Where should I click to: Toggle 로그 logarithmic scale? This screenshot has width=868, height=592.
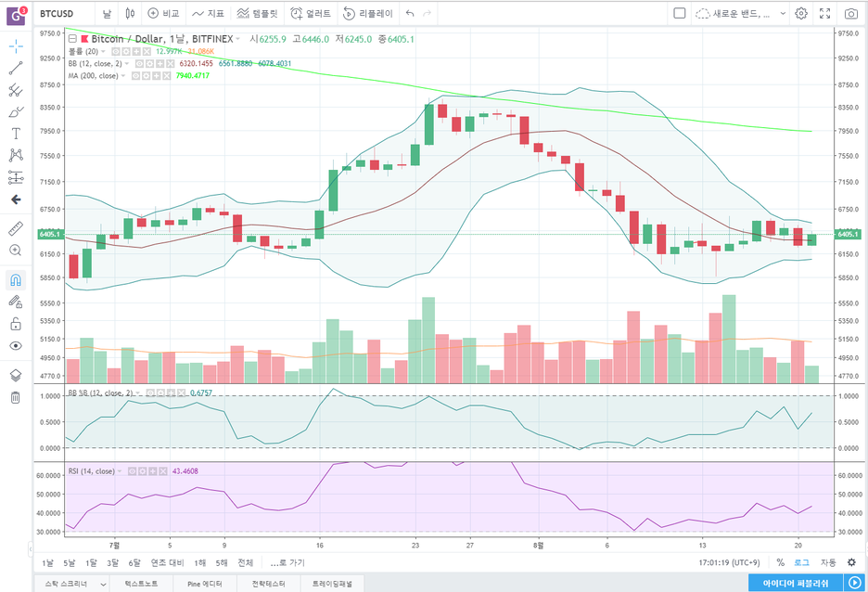click(x=801, y=562)
